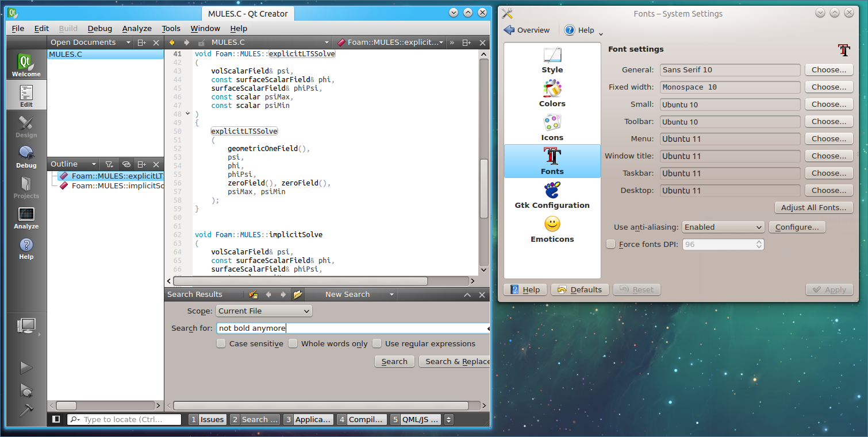Open the Analyze menu
The image size is (868, 437).
(x=137, y=28)
